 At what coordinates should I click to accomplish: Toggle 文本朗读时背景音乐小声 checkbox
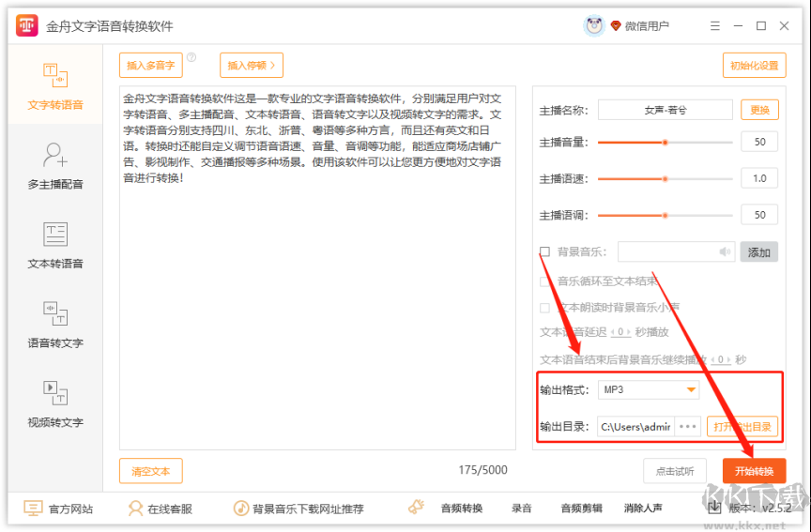(544, 308)
